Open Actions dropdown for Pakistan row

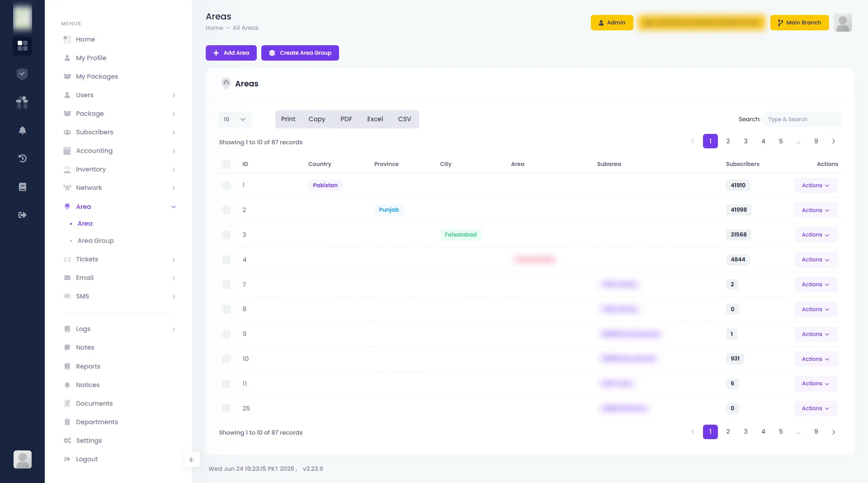click(x=816, y=185)
